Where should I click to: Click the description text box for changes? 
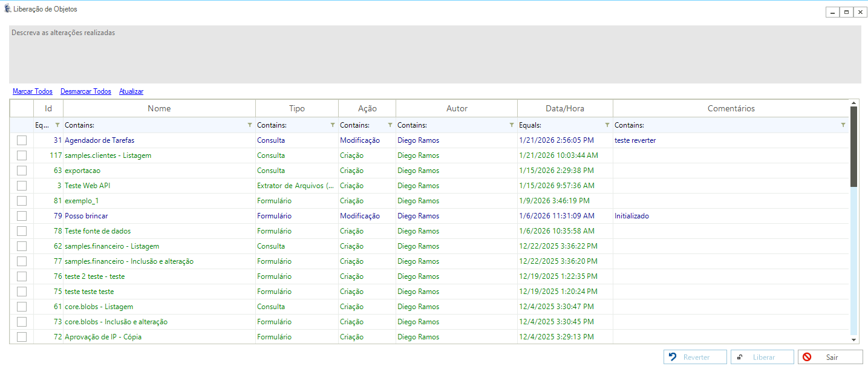click(x=435, y=54)
